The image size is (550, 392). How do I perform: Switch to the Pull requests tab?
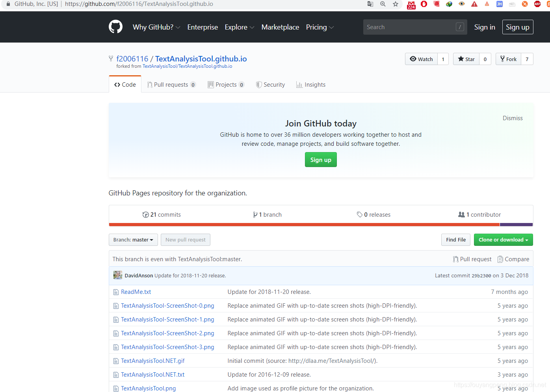tap(171, 84)
